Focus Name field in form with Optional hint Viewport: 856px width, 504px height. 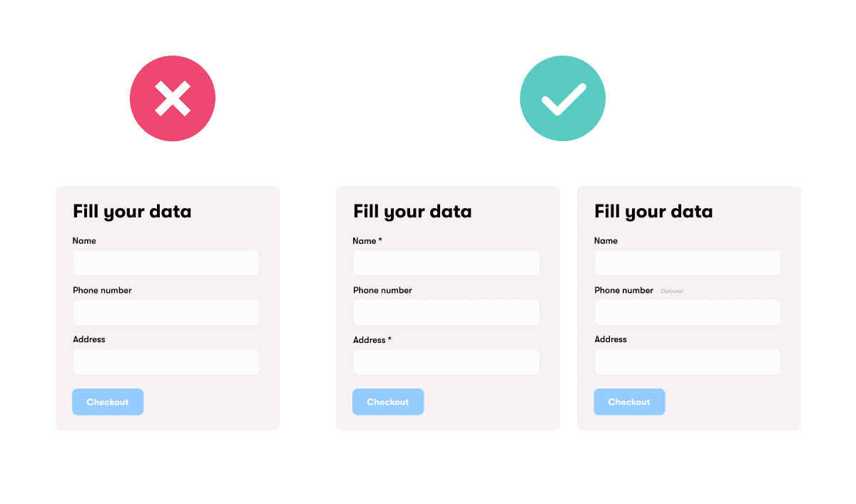point(688,263)
